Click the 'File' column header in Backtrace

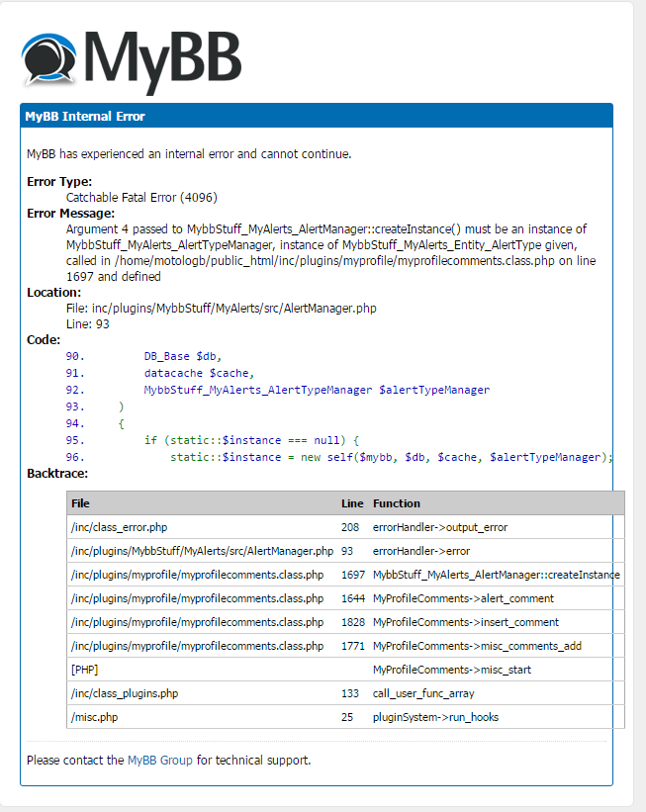pyautogui.click(x=80, y=503)
